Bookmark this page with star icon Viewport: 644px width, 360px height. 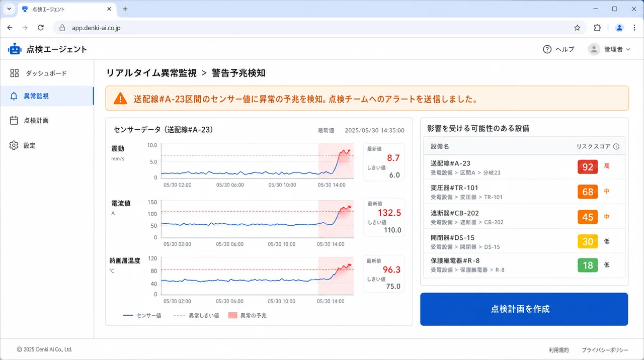[577, 28]
